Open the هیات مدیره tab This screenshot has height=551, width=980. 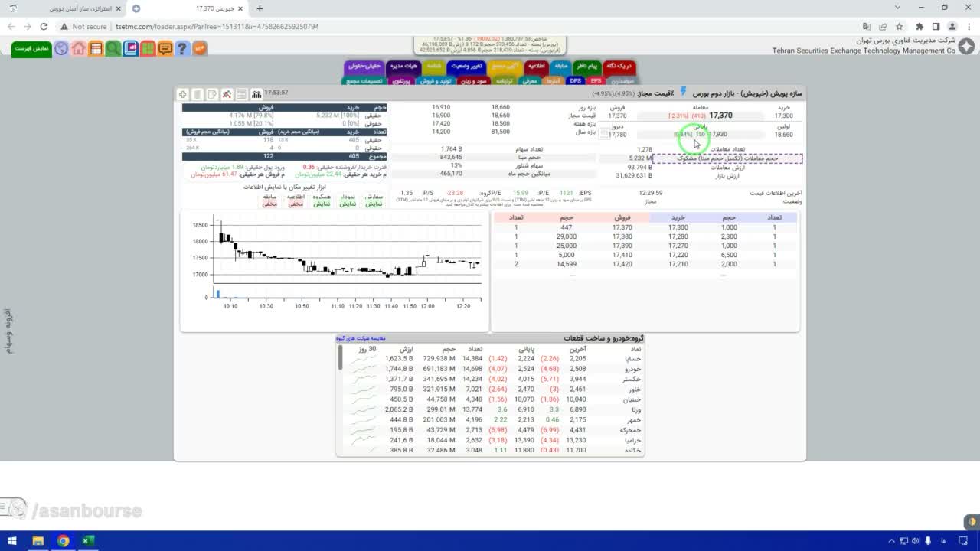pyautogui.click(x=404, y=67)
